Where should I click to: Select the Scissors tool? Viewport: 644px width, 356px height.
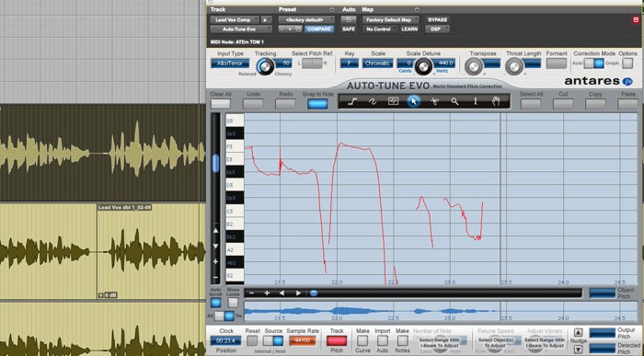point(434,102)
